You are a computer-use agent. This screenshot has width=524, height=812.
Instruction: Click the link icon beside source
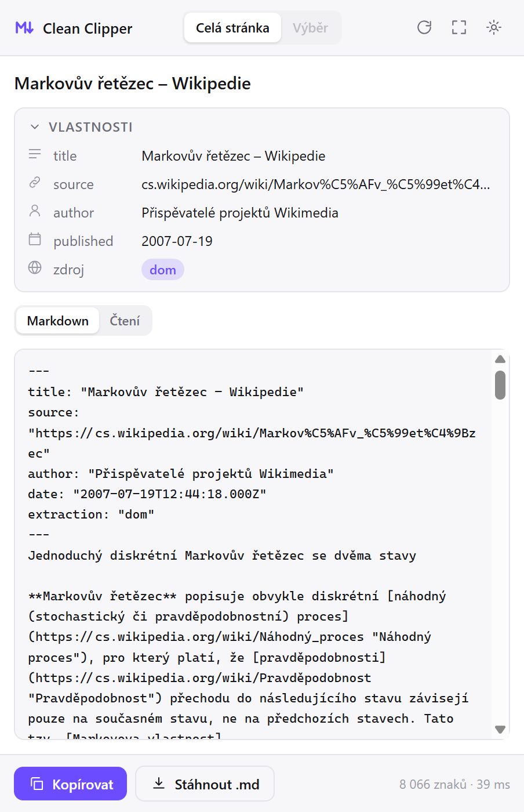point(35,183)
